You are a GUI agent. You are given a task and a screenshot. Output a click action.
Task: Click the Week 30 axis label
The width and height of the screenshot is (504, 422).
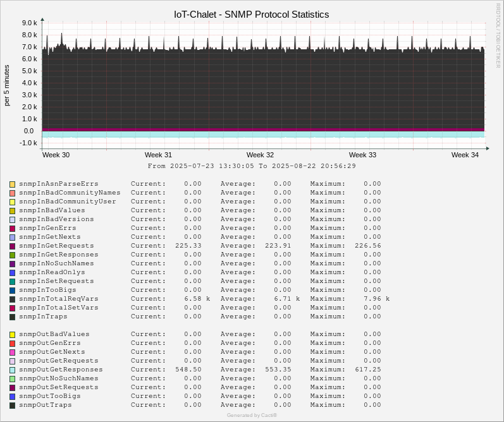(56, 155)
